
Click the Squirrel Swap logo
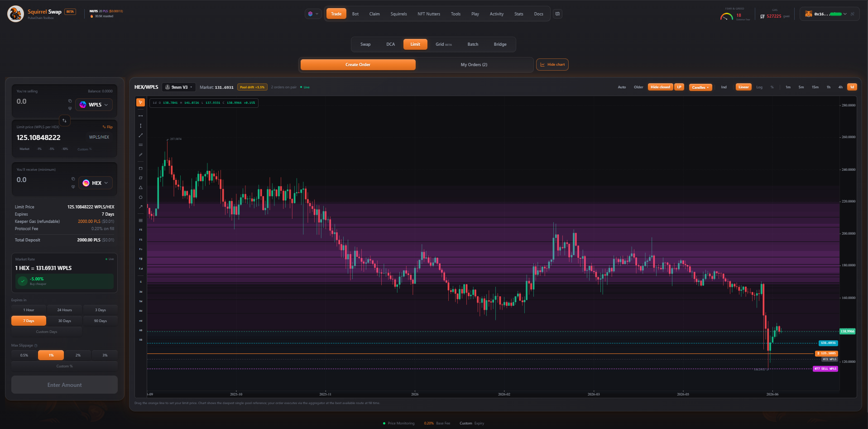point(16,14)
